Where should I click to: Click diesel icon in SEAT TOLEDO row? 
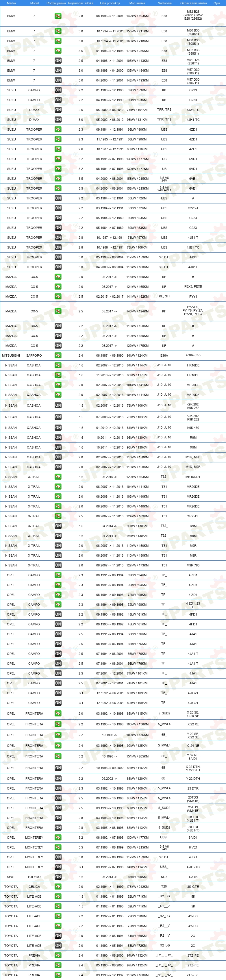point(58,877)
